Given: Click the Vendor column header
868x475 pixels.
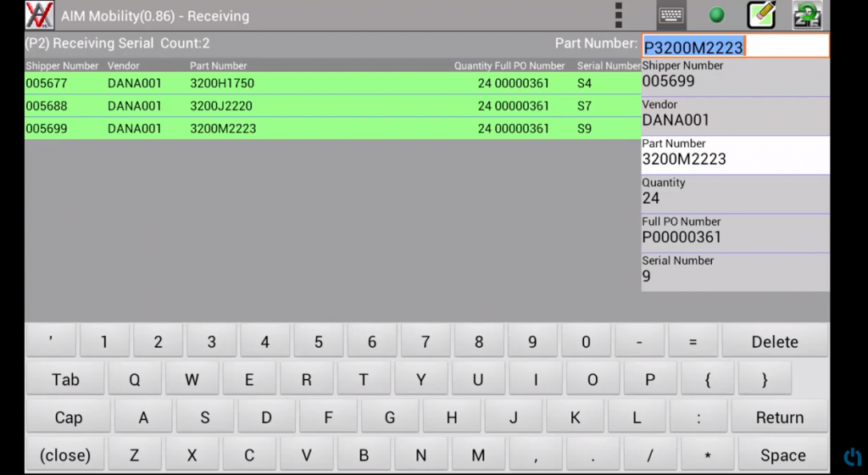Looking at the screenshot, I should [x=124, y=65].
